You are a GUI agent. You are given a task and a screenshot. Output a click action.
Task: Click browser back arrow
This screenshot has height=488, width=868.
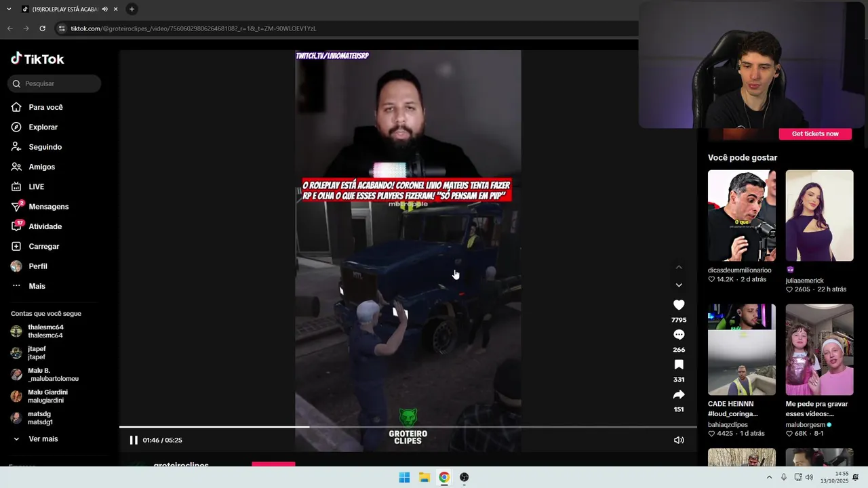coord(10,28)
